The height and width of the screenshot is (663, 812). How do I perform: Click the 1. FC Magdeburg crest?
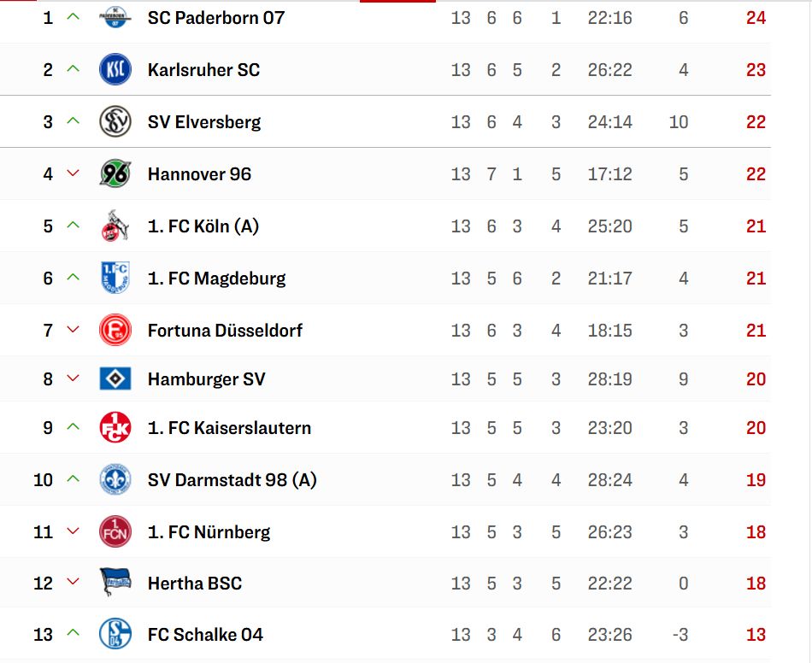115,278
